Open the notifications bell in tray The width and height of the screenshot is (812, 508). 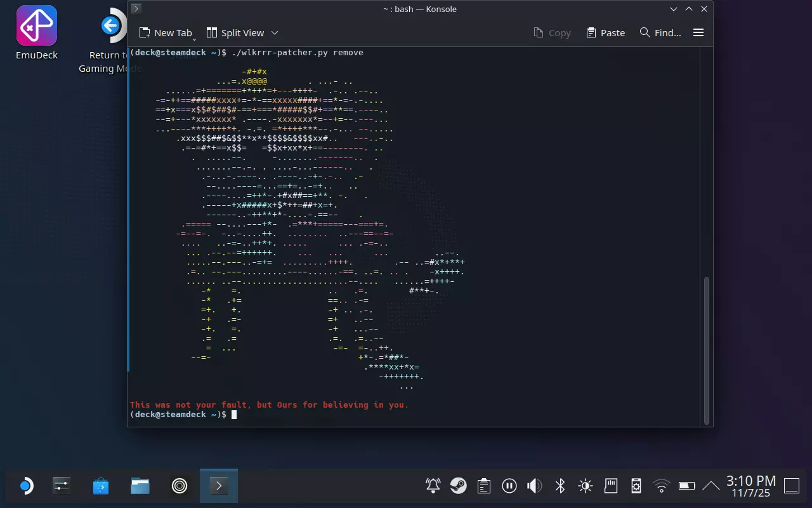point(433,486)
